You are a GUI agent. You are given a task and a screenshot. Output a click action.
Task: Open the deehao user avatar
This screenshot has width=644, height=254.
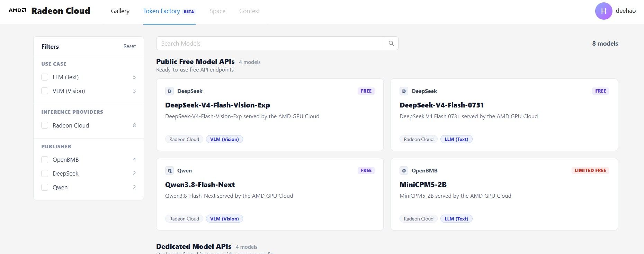(x=603, y=11)
